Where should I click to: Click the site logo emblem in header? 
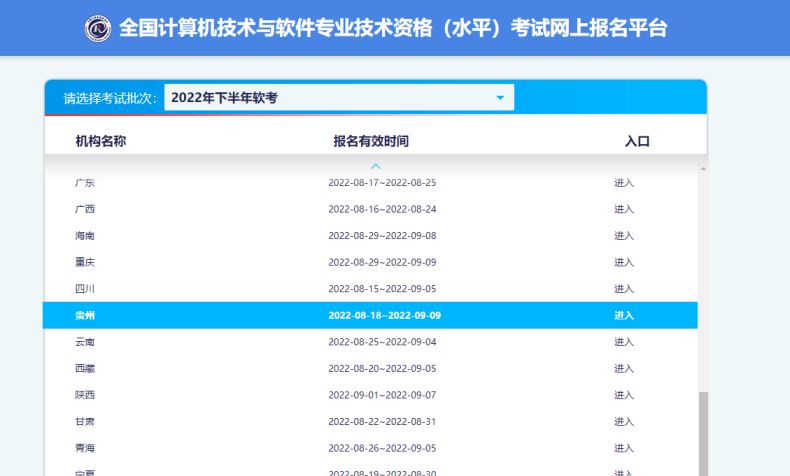point(99,28)
